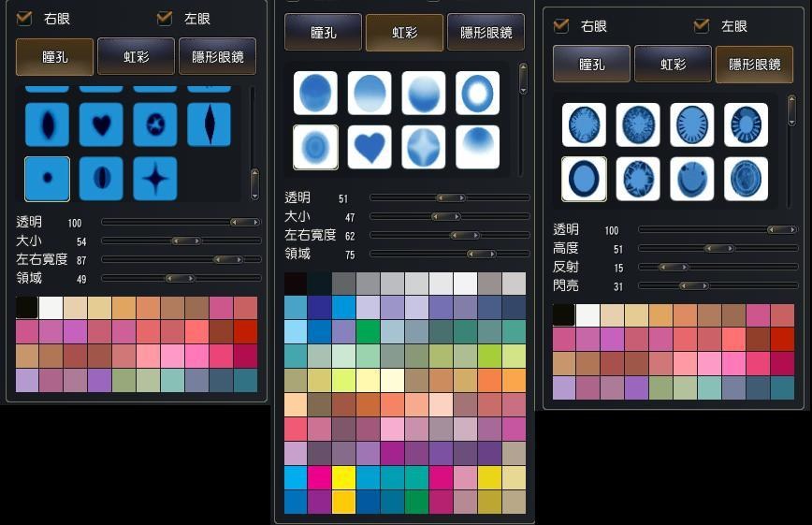812x525 pixels.
Task: Click the 左右寬度 slider handle showing 87
Action: tap(228, 259)
